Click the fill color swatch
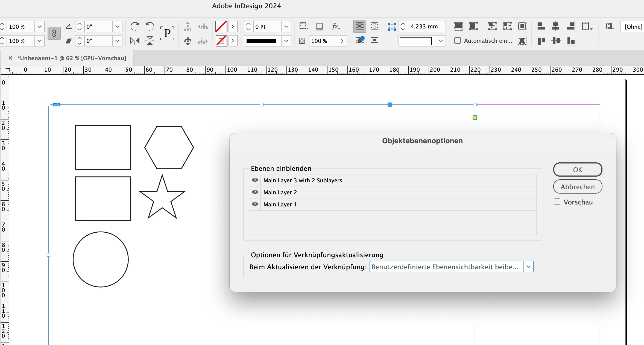Image resolution: width=644 pixels, height=345 pixels. coord(221,27)
